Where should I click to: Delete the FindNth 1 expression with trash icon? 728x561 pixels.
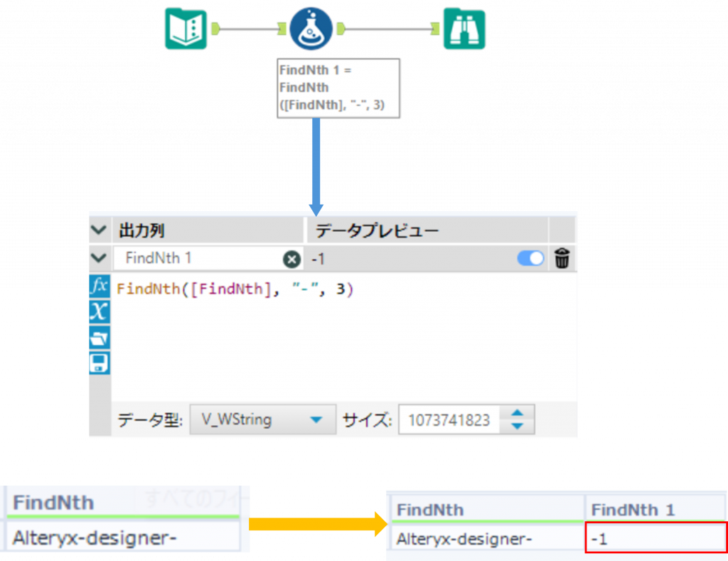pos(562,259)
